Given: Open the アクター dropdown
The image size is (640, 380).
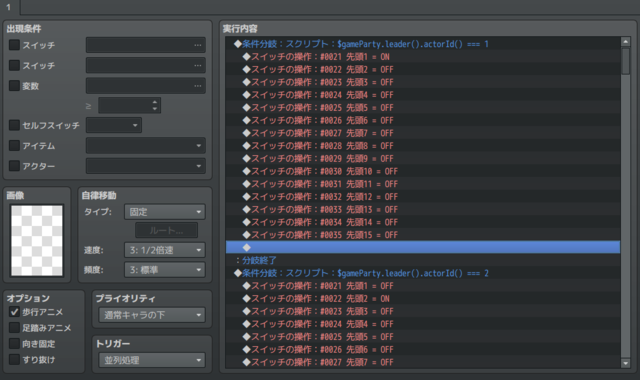Looking at the screenshot, I should point(145,166).
